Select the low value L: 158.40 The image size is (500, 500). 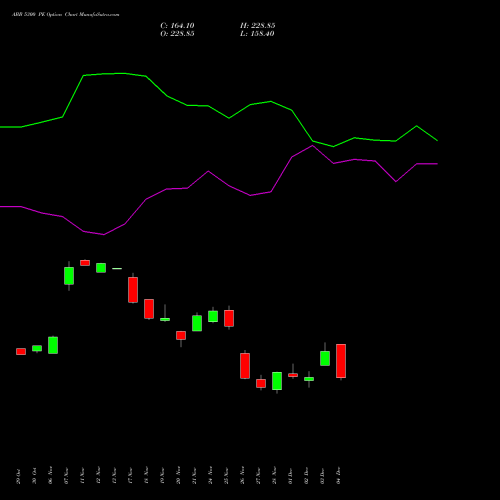coord(257,34)
